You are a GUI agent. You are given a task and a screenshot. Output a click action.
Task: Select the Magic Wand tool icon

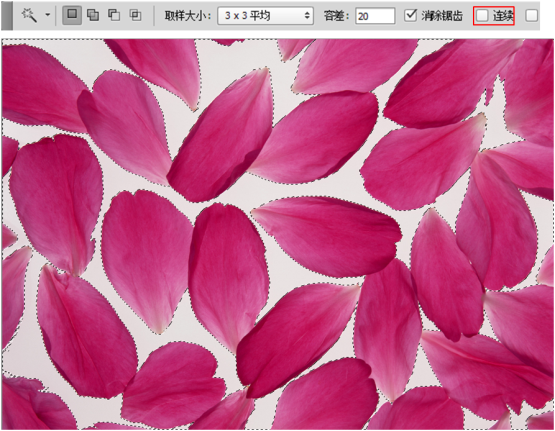pos(29,15)
